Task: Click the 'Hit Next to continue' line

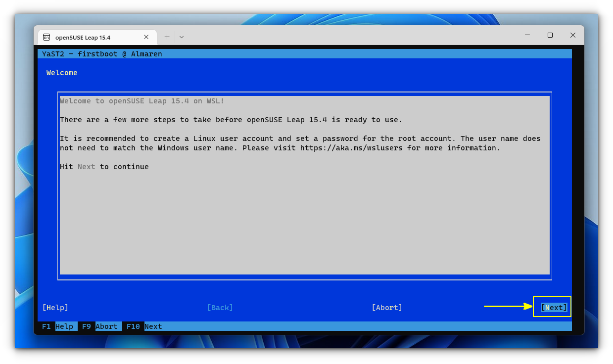Action: pos(104,167)
